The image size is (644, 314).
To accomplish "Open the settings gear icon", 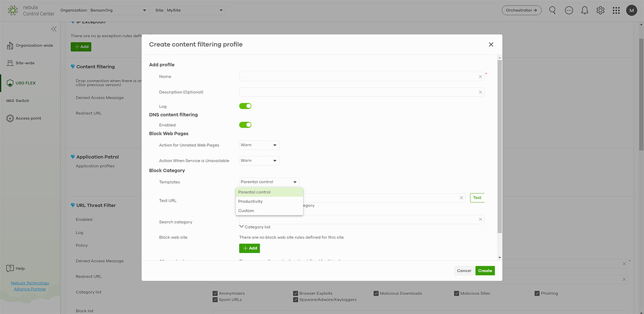I will pos(600,10).
